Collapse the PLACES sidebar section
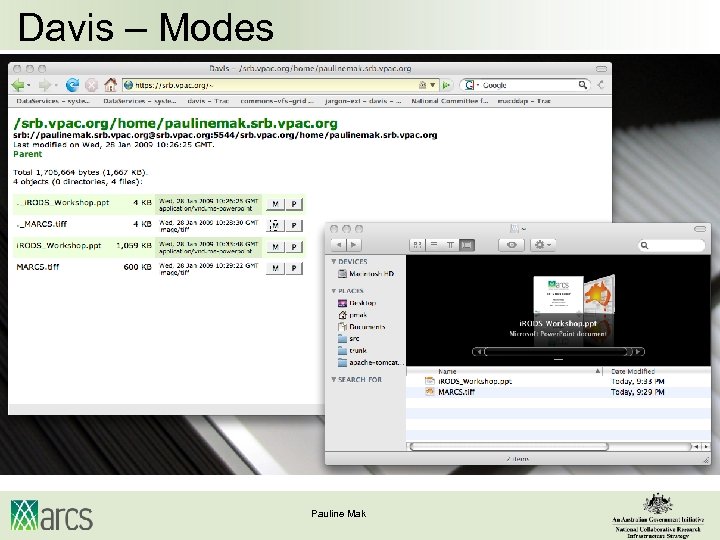Viewport: 720px width, 540px height. coord(334,291)
